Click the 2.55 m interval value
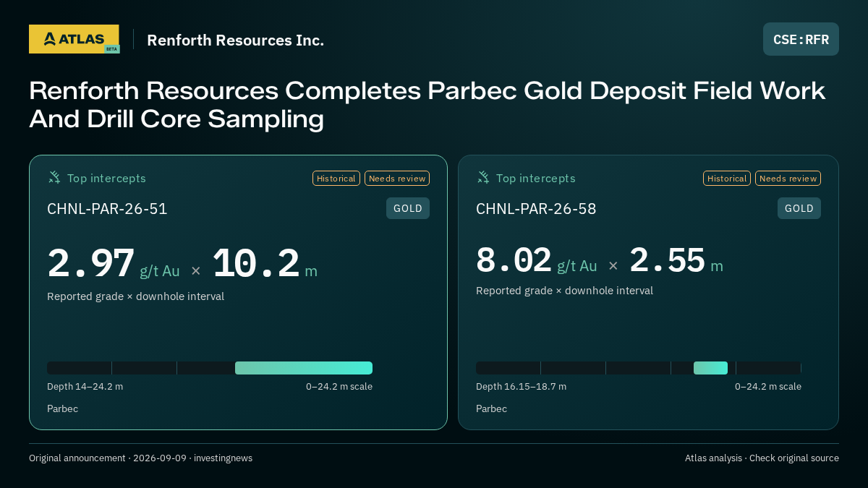The width and height of the screenshot is (868, 488). coord(676,260)
